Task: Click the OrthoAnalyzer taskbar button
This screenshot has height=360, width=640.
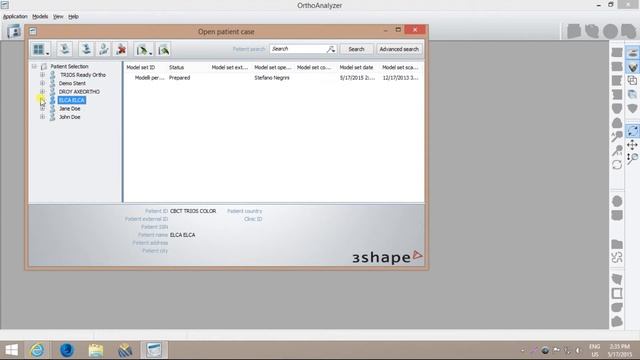Action: coord(154,350)
